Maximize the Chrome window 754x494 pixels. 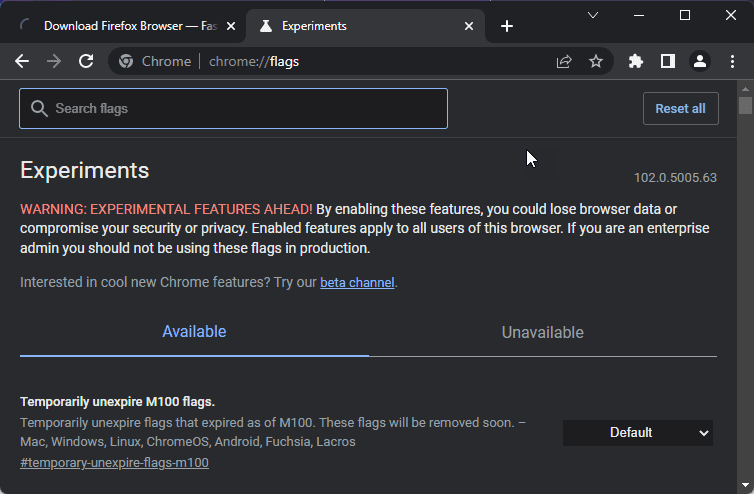pos(685,15)
